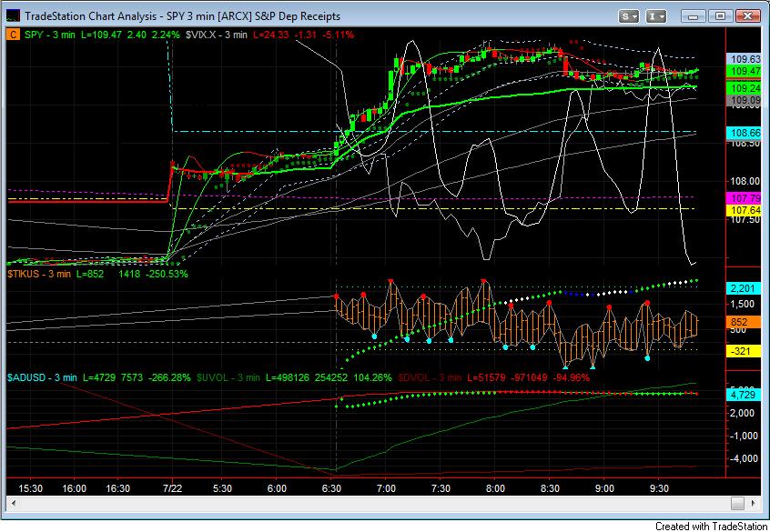
Task: Click the 'Created with TradeStation' caption
Action: pos(711,527)
